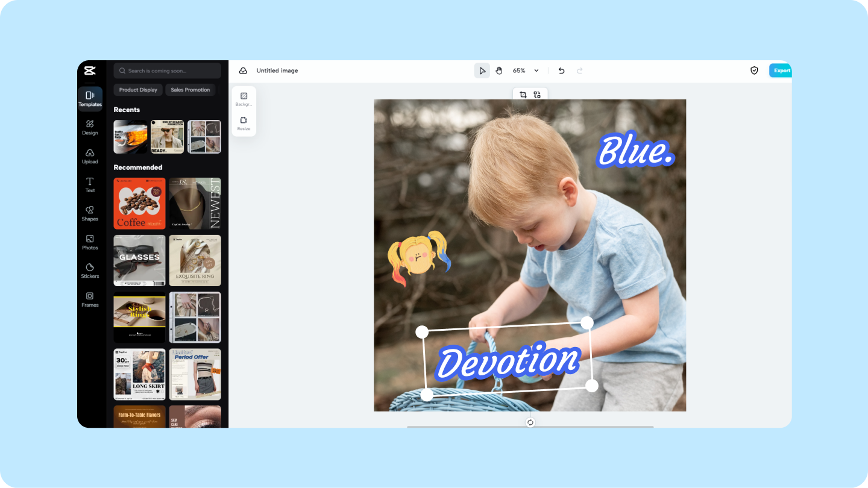Click the replace image icon above canvas
Screen dimensions: 868x488
[x=537, y=95]
